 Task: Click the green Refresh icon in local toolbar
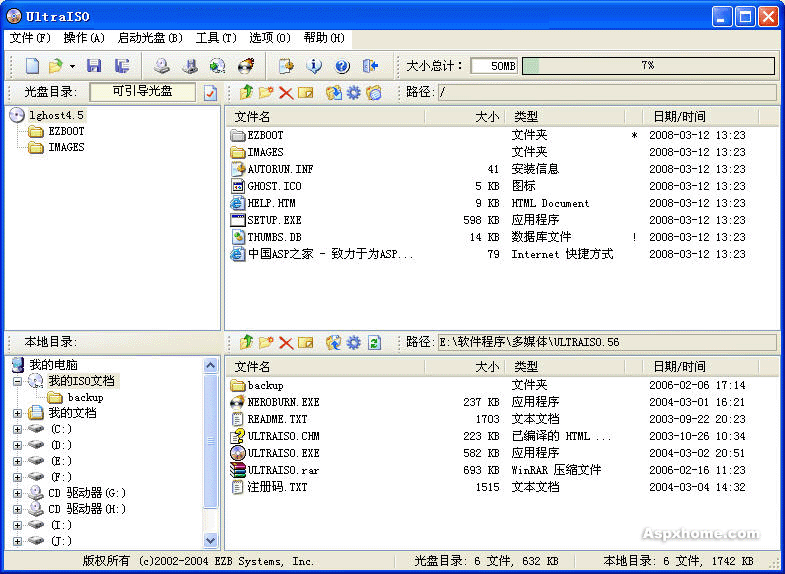click(374, 342)
